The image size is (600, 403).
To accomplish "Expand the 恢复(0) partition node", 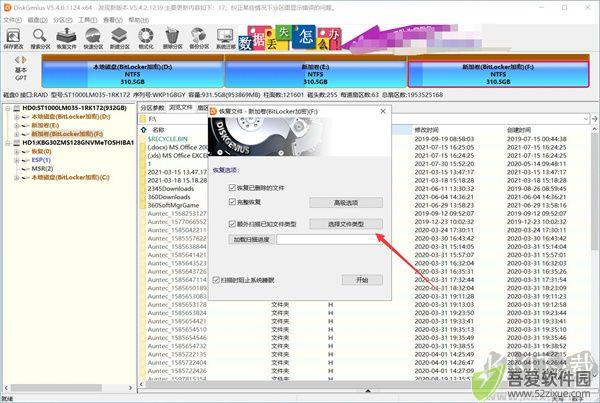I will [x=17, y=152].
